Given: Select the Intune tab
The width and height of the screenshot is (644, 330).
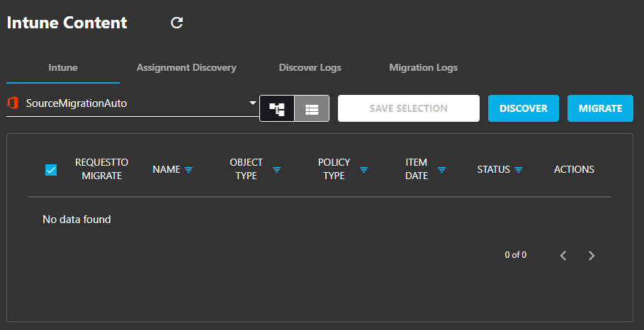Looking at the screenshot, I should [63, 67].
